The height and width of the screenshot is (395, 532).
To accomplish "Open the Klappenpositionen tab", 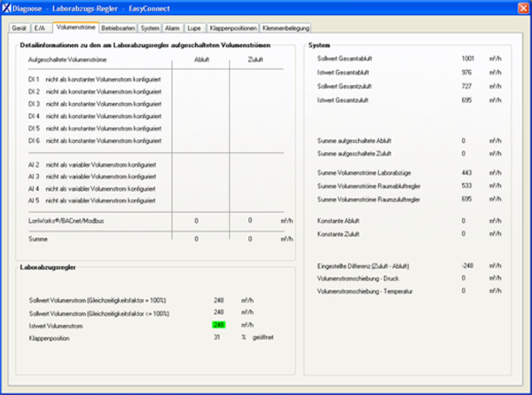I will [232, 28].
